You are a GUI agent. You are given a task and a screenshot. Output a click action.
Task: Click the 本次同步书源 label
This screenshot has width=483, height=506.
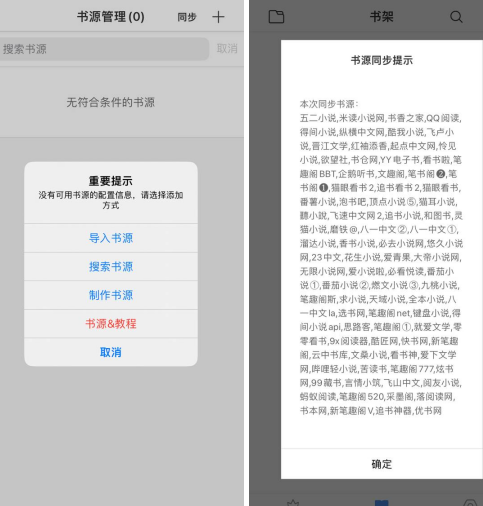(x=329, y=104)
